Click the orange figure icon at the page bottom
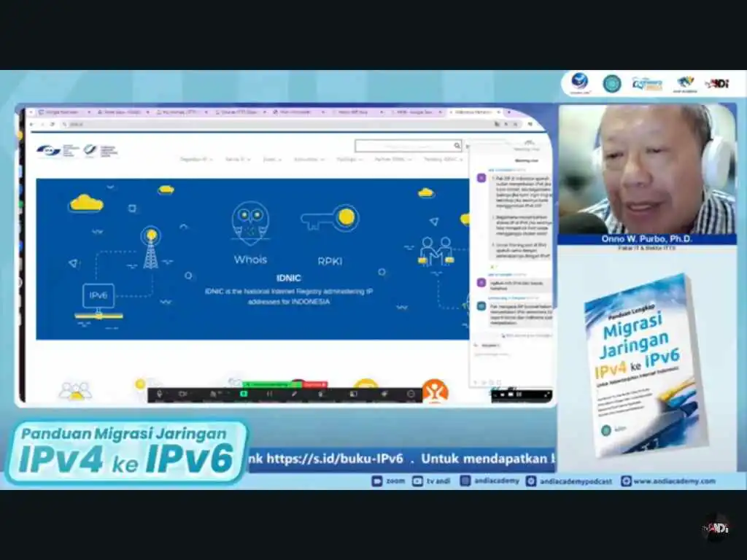Viewport: 747px width, 560px height. click(435, 391)
